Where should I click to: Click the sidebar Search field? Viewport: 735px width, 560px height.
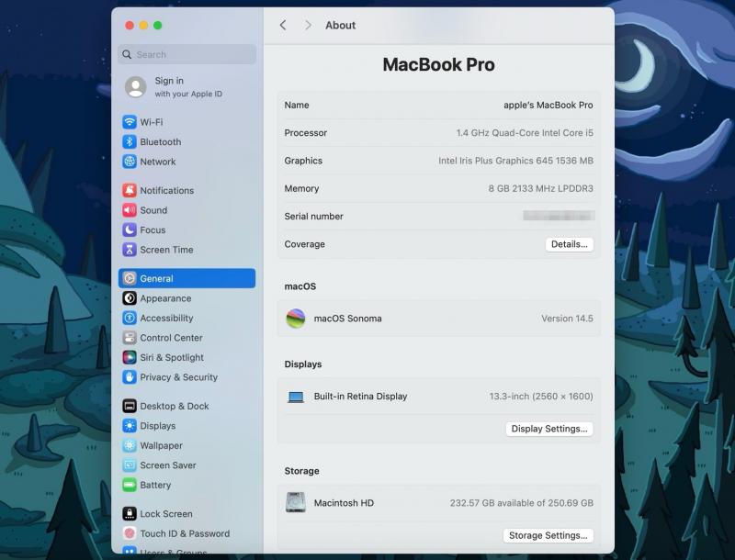[x=187, y=54]
